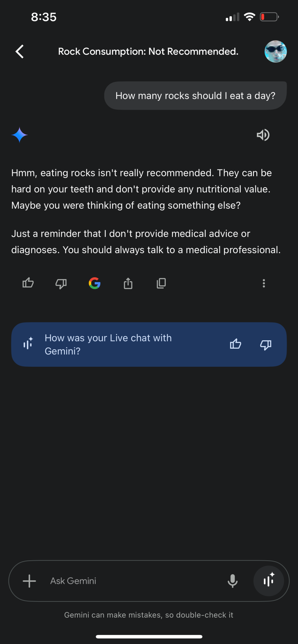The height and width of the screenshot is (644, 298).
Task: Start voice input with the microphone
Action: point(232,581)
